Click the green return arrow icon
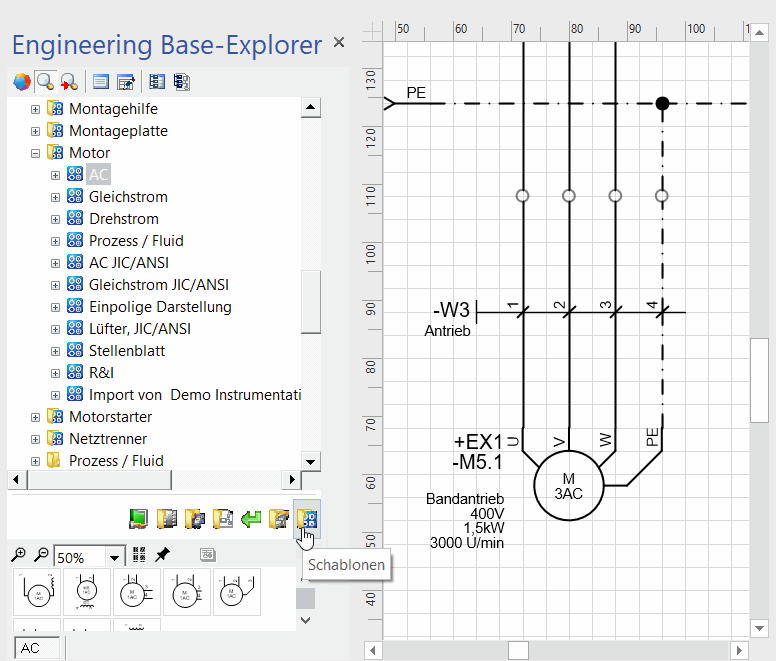 point(252,519)
